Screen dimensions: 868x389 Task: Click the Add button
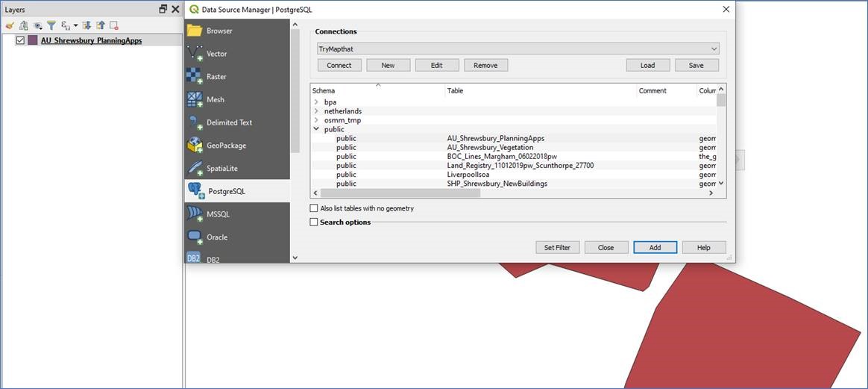pos(655,248)
